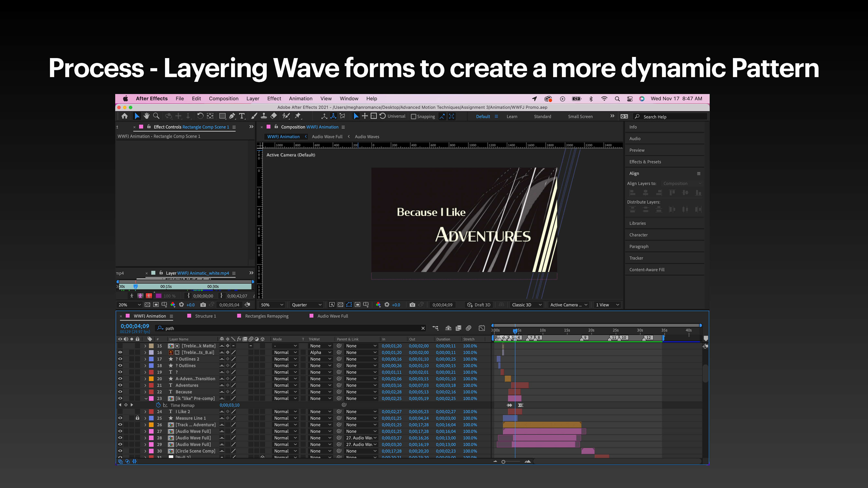
Task: Select the Pen tool
Action: tap(232, 116)
